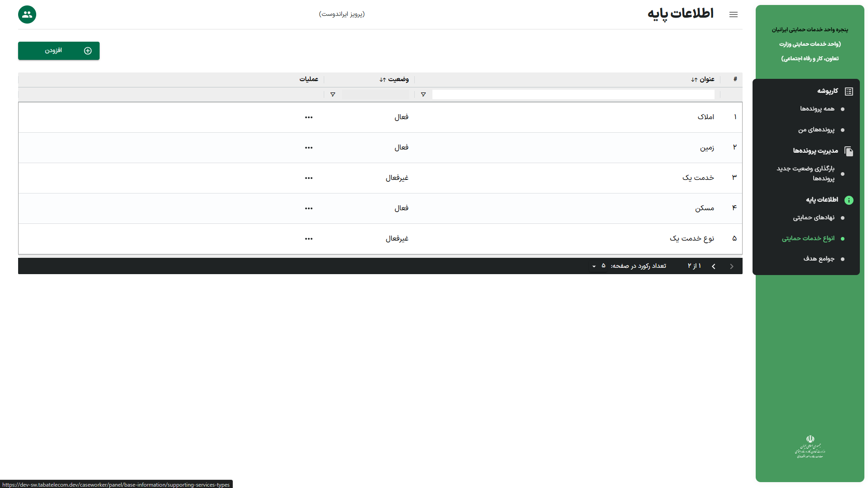Viewport: 868px width, 488px height.
Task: Click the filter icon of وضعیت column
Action: pyautogui.click(x=332, y=95)
